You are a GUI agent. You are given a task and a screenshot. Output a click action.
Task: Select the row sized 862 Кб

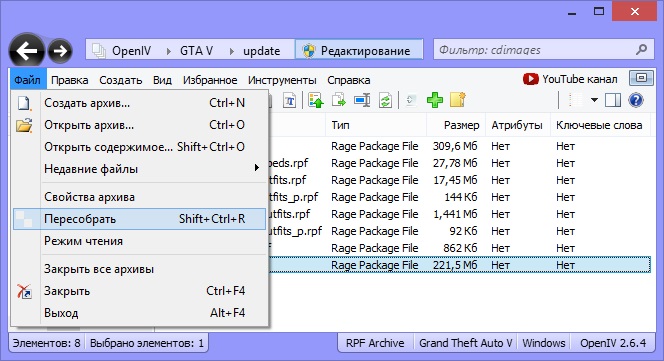[459, 248]
